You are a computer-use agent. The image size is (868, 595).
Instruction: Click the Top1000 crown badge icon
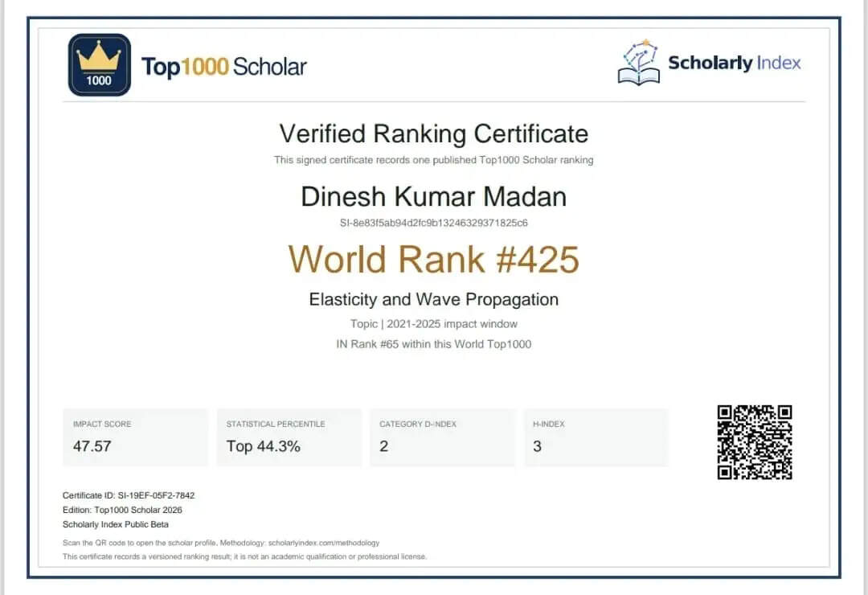click(100, 65)
